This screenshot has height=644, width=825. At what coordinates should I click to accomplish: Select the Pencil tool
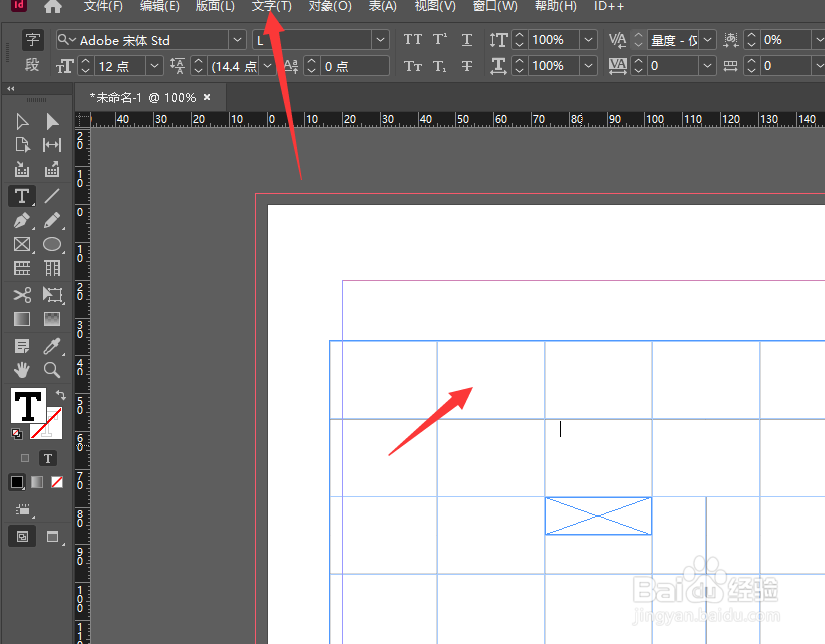[52, 220]
